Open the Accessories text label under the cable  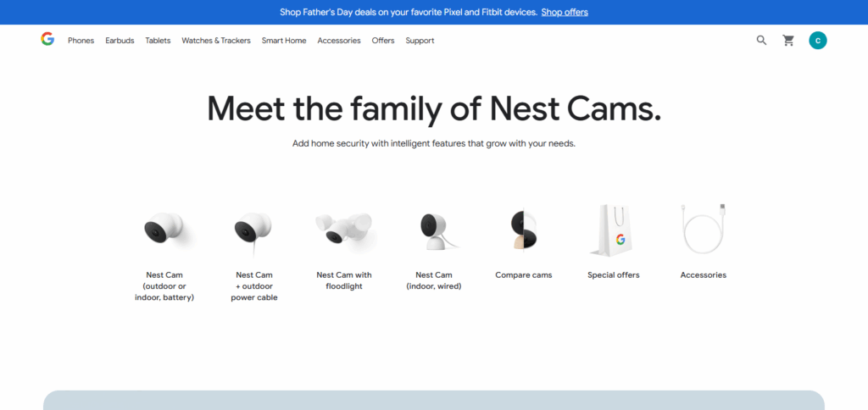(703, 275)
